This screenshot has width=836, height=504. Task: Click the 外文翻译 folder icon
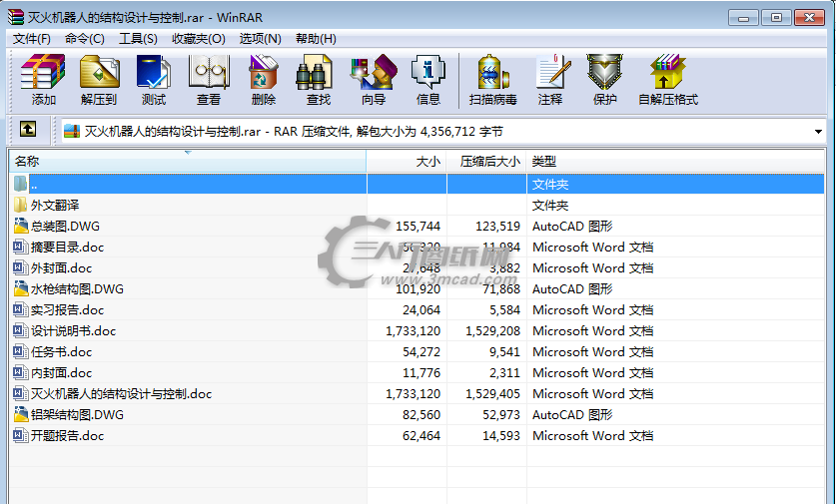(20, 205)
